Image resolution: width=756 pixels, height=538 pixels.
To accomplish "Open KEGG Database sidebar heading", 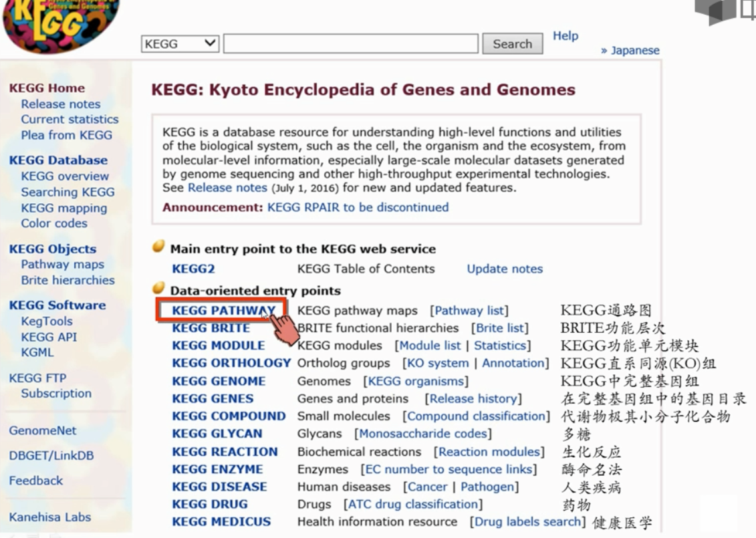I will click(58, 160).
